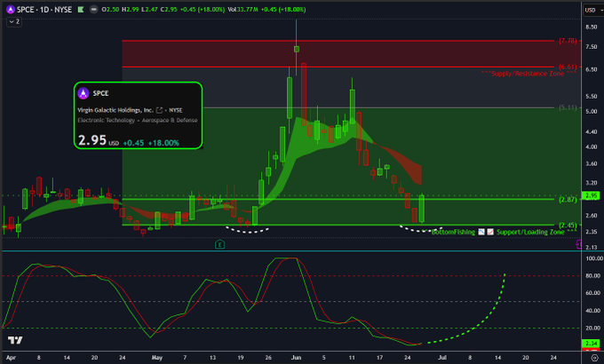604x364 pixels.
Task: Click the 100.00 level on oscillator scale
Action: point(593,258)
